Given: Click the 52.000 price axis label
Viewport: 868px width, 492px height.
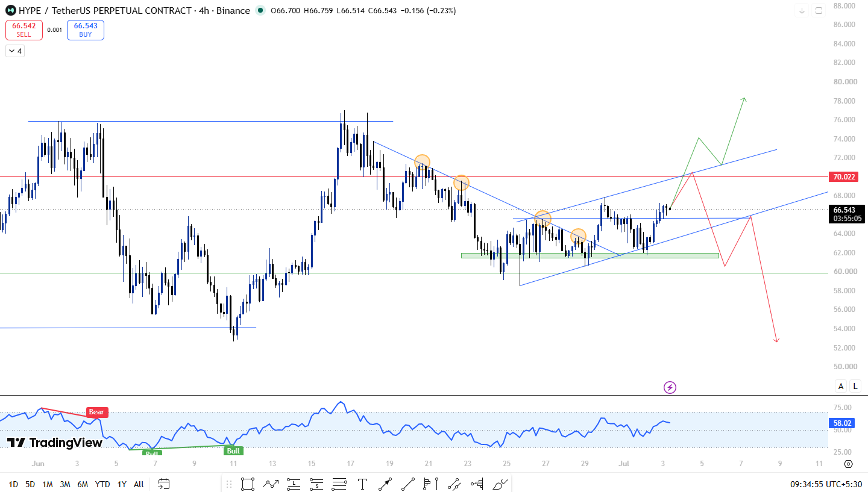Looking at the screenshot, I should coord(844,347).
